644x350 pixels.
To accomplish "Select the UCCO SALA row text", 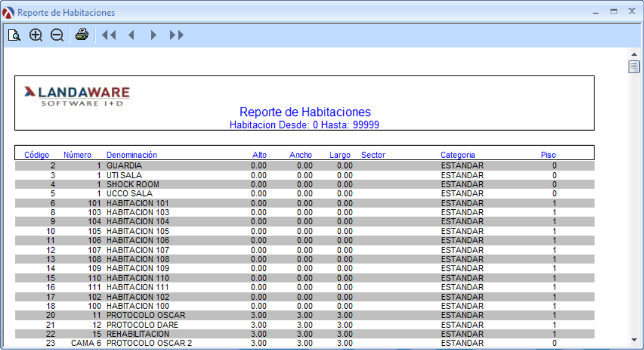I will (129, 193).
